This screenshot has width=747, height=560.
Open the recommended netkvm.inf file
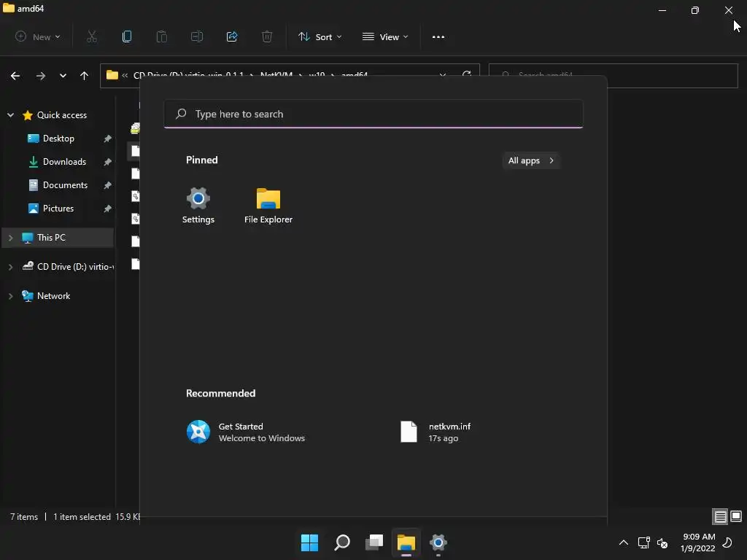pyautogui.click(x=436, y=432)
